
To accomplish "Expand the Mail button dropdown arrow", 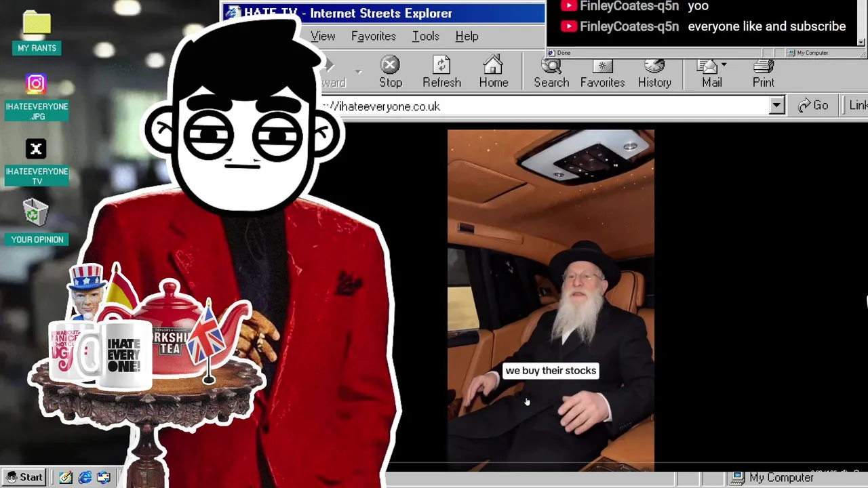I will pyautogui.click(x=724, y=65).
